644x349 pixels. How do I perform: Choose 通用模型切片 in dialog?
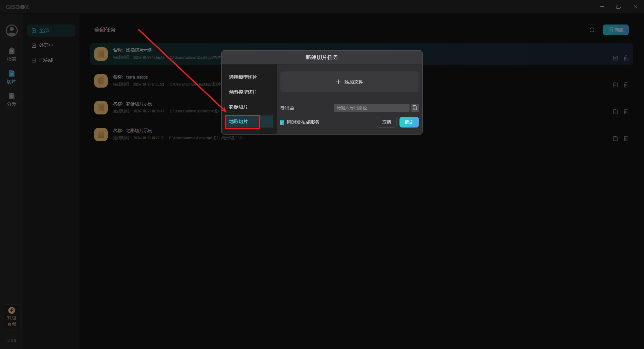click(249, 77)
